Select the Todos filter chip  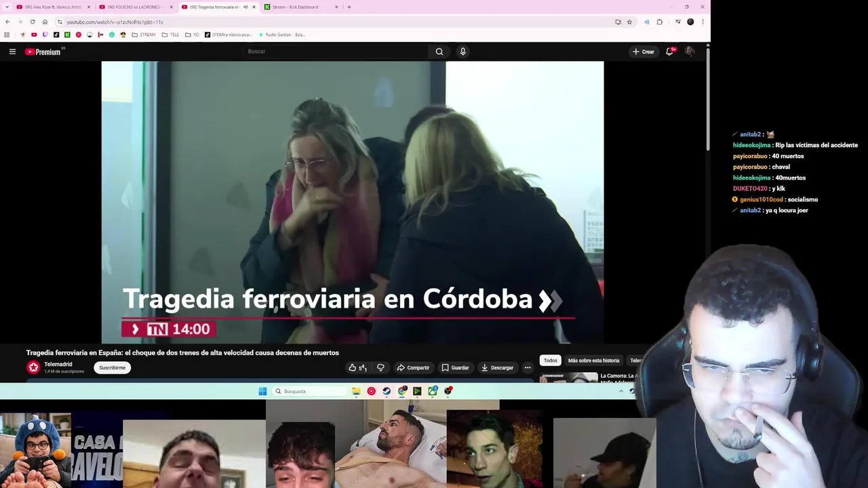tap(551, 361)
